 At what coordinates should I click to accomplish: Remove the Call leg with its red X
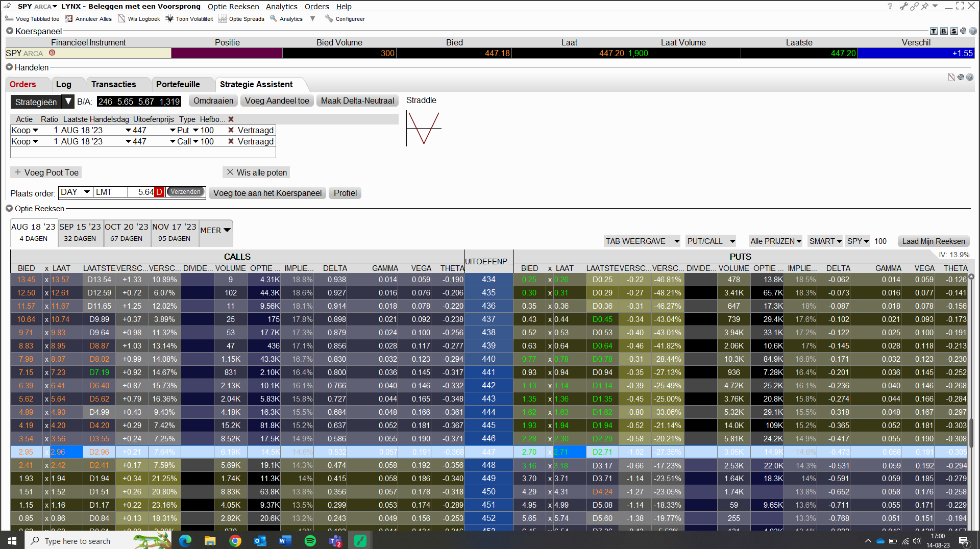(x=231, y=141)
